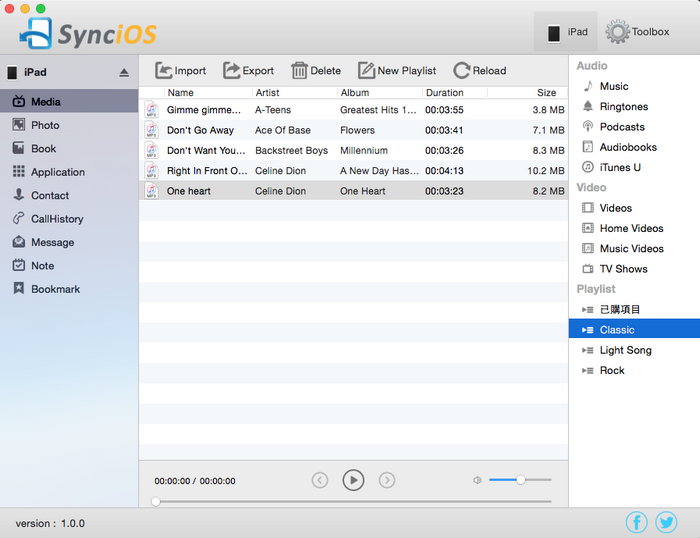The image size is (700, 538).
Task: Sort by the Artist column
Action: (x=295, y=92)
